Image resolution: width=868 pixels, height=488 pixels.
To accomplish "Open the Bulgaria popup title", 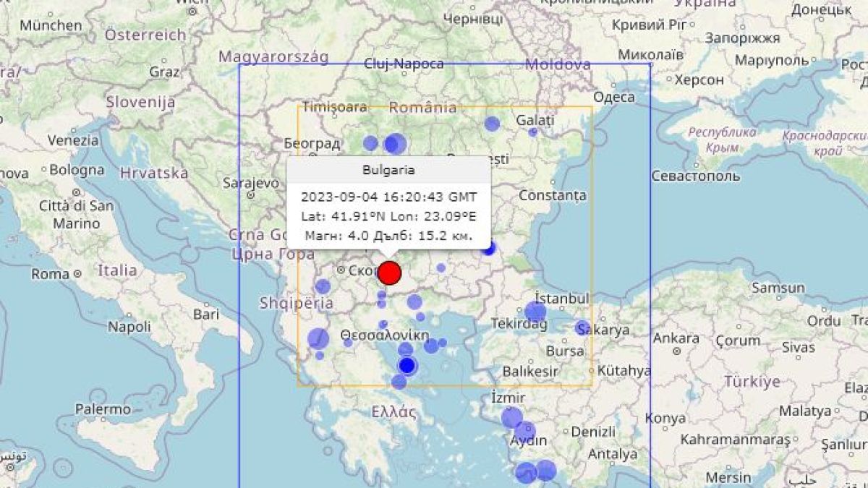I will click(x=389, y=171).
